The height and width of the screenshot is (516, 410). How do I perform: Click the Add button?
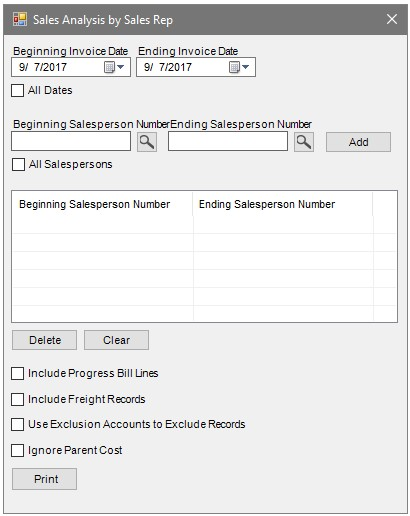(x=358, y=142)
